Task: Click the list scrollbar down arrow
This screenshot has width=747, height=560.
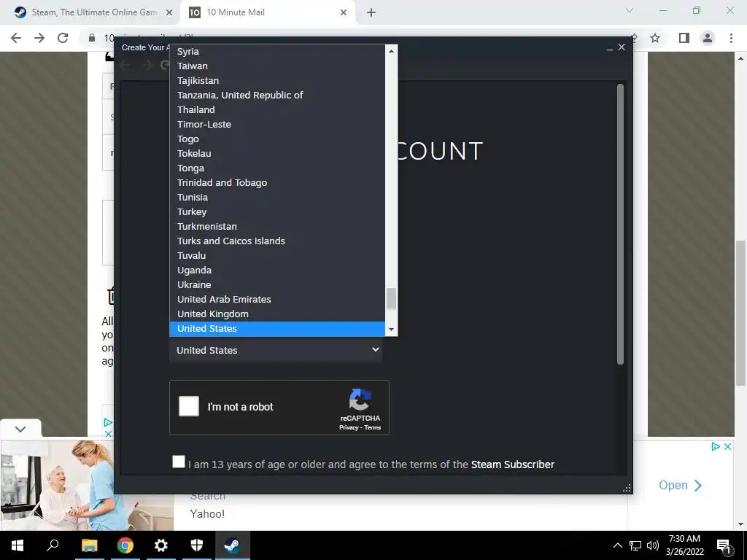Action: (391, 330)
